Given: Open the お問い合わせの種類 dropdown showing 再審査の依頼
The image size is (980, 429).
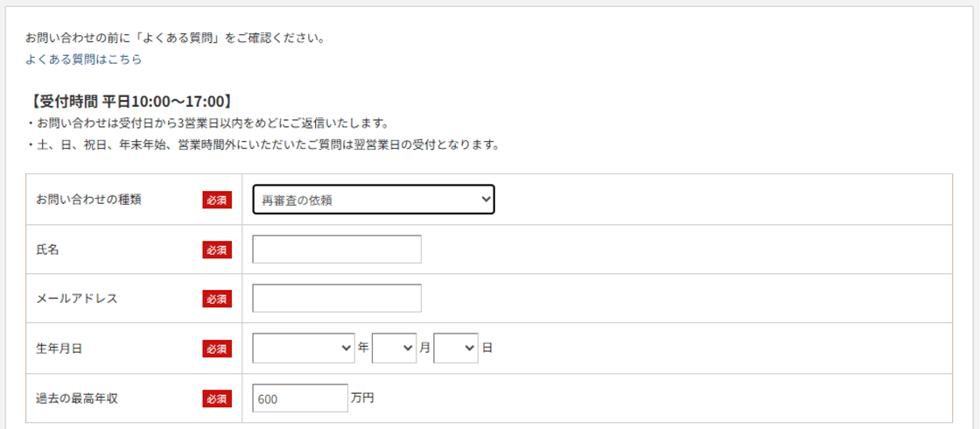Looking at the screenshot, I should click(374, 200).
